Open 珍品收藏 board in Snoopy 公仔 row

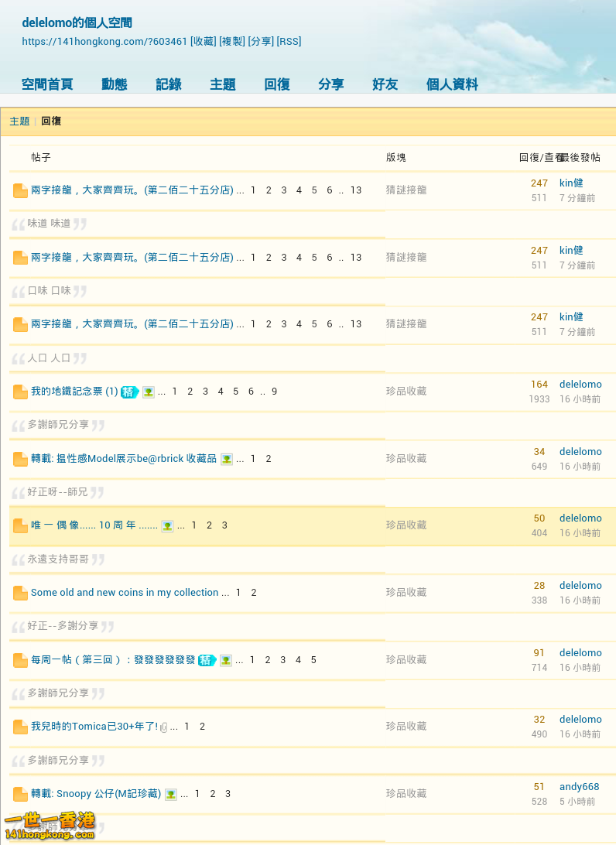406,794
